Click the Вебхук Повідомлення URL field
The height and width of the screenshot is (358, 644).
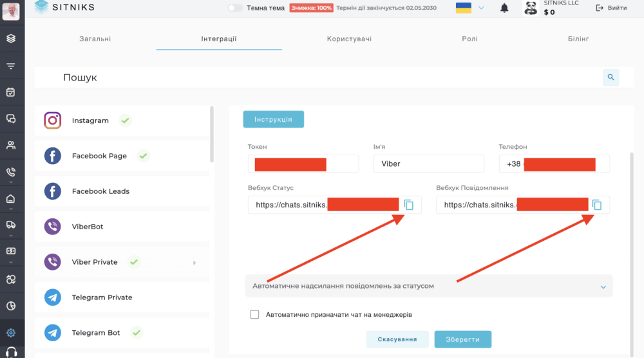point(523,205)
